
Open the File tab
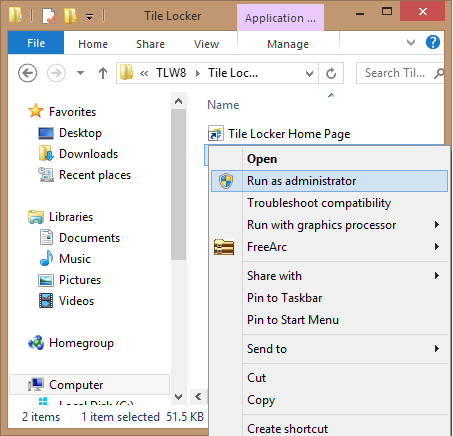[36, 43]
